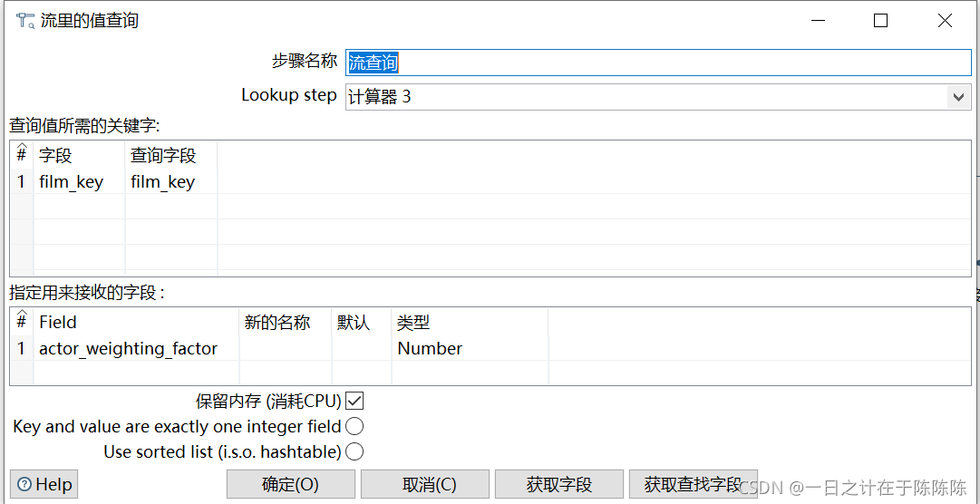Select row number 1 in keys table
The image size is (980, 504).
point(21,182)
